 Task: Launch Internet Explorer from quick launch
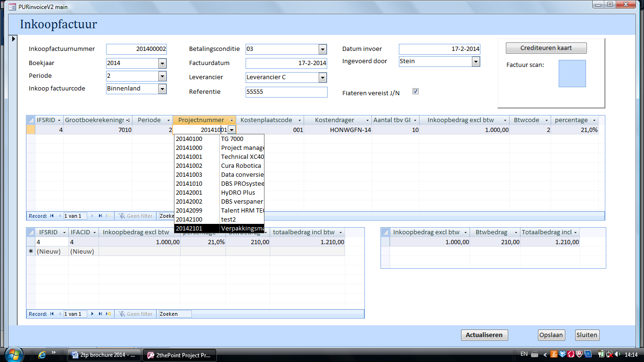pos(42,354)
